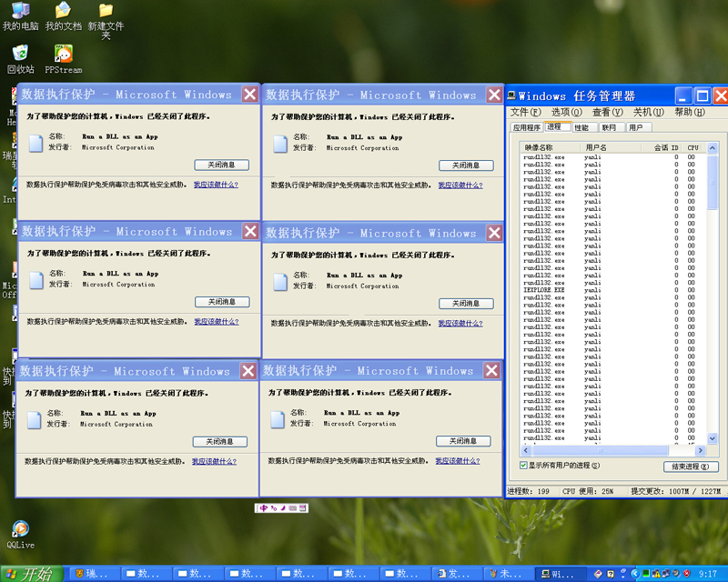Click the Task Manager title bar icon
728x582 pixels.
(x=512, y=95)
